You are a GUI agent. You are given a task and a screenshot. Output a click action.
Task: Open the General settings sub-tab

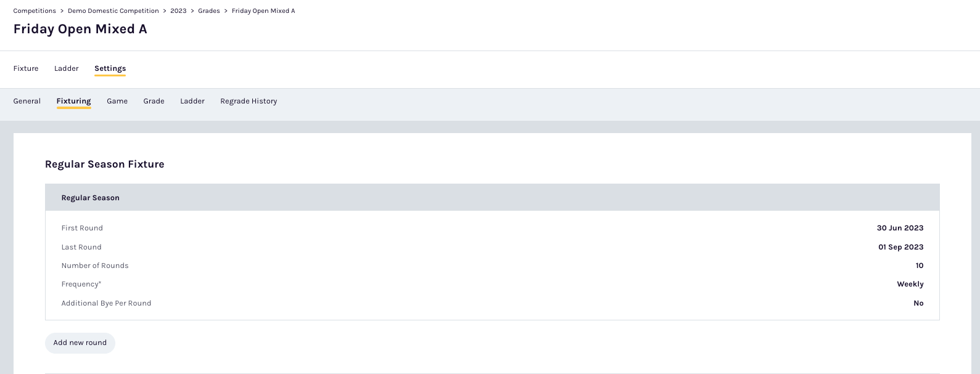(27, 101)
